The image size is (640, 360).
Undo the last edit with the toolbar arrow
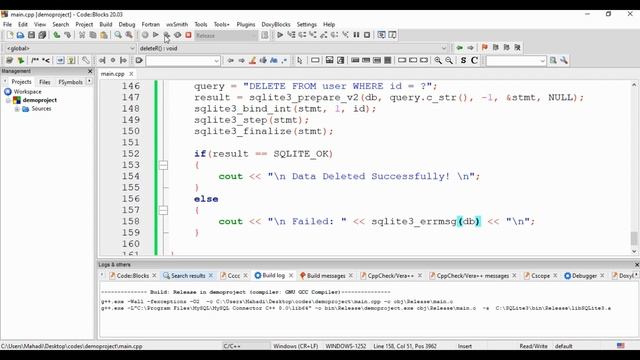click(x=57, y=35)
